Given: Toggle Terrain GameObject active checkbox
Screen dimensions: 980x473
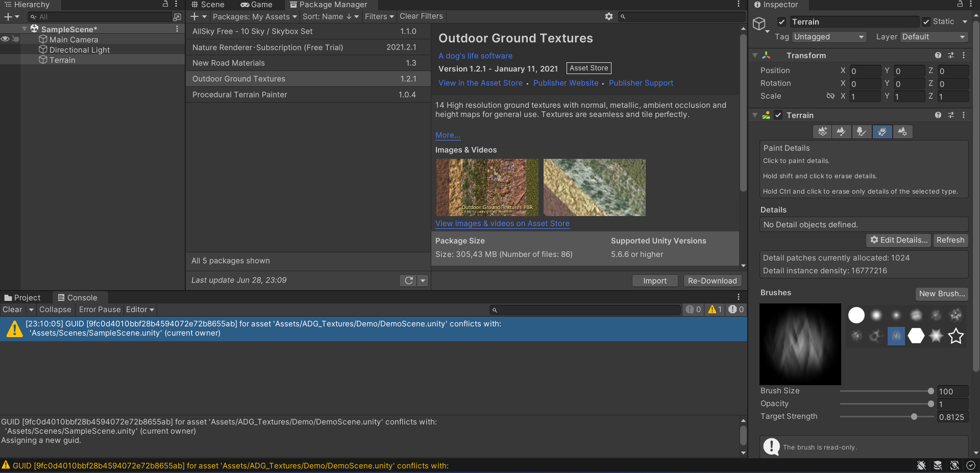Looking at the screenshot, I should (x=781, y=22).
